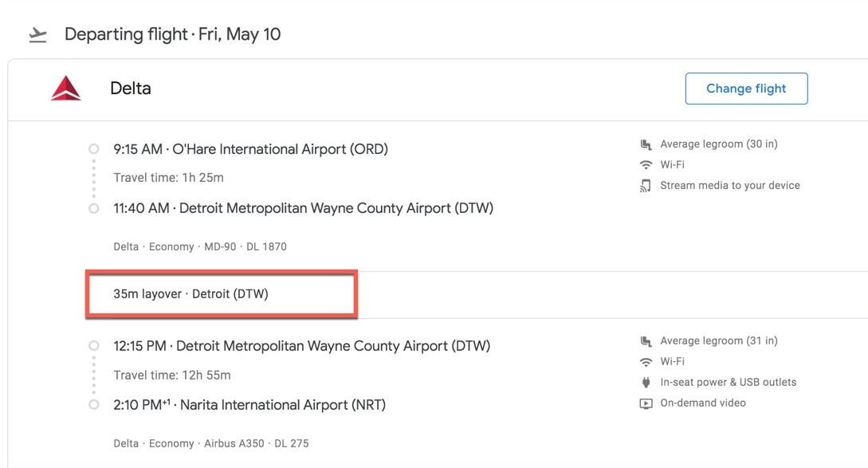Click the Wi-Fi icon for flight DL 1870
Screen dimensions: 868x468
(x=646, y=165)
